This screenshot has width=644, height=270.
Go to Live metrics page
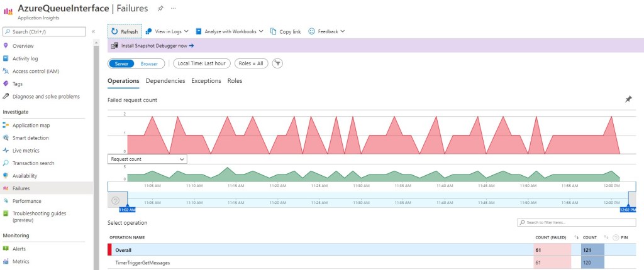click(26, 151)
